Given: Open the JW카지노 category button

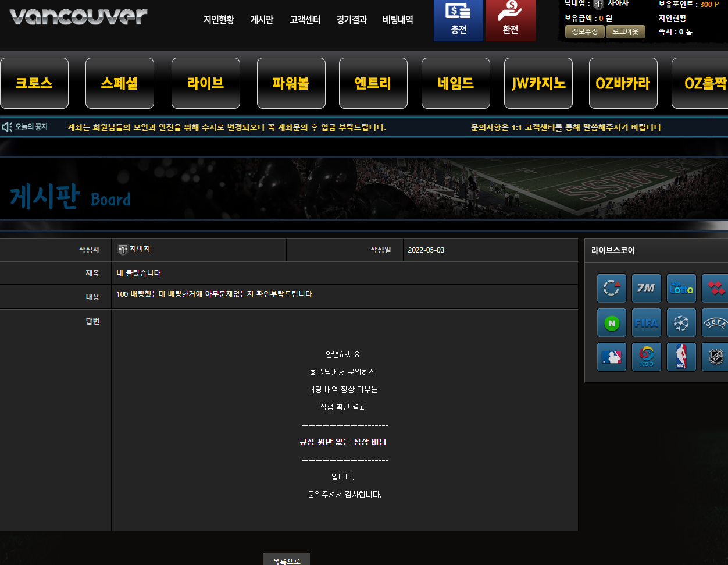Looking at the screenshot, I should [x=538, y=83].
